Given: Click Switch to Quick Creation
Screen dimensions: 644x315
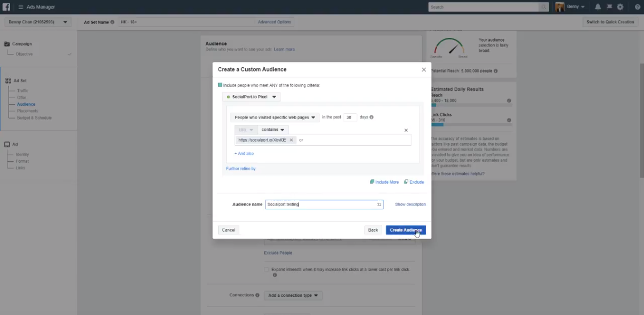Looking at the screenshot, I should [x=610, y=22].
